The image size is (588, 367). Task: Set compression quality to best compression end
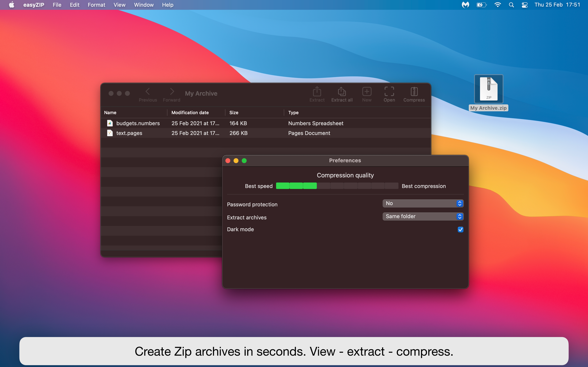392,186
